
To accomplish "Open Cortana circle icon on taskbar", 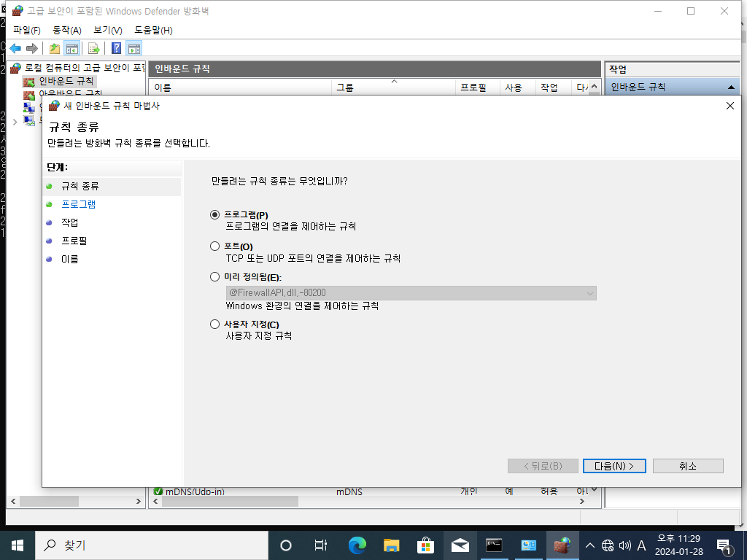I will [x=286, y=545].
